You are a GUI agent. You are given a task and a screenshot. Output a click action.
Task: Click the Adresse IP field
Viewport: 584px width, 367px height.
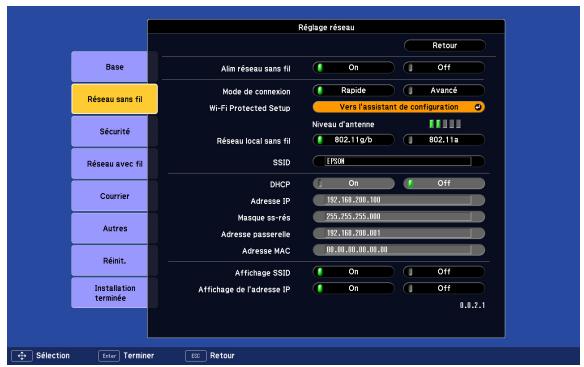399,200
